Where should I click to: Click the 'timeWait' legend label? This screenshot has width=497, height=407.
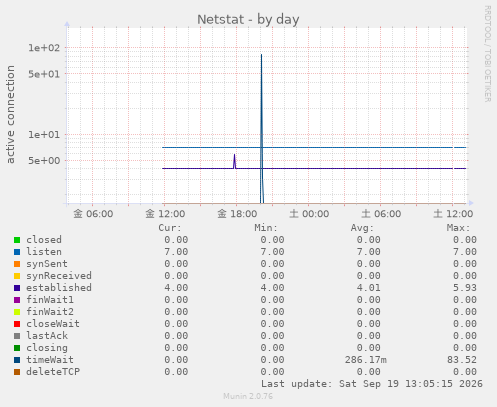point(50,360)
